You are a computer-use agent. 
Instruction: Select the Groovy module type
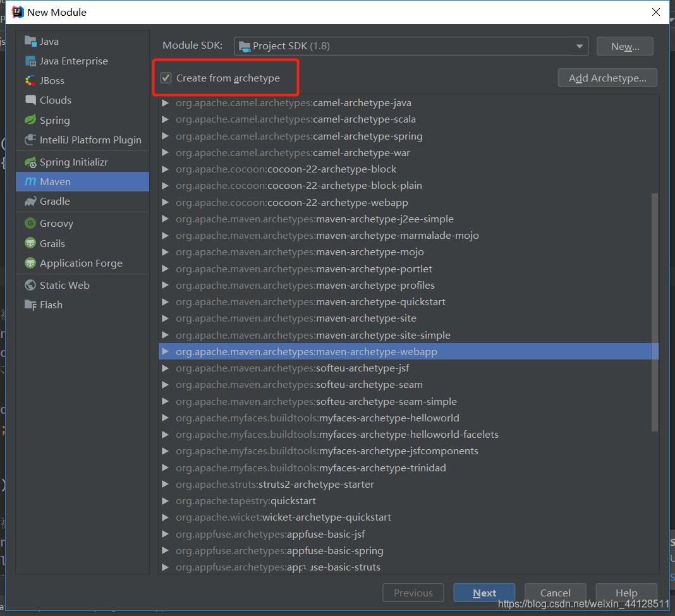pos(83,224)
